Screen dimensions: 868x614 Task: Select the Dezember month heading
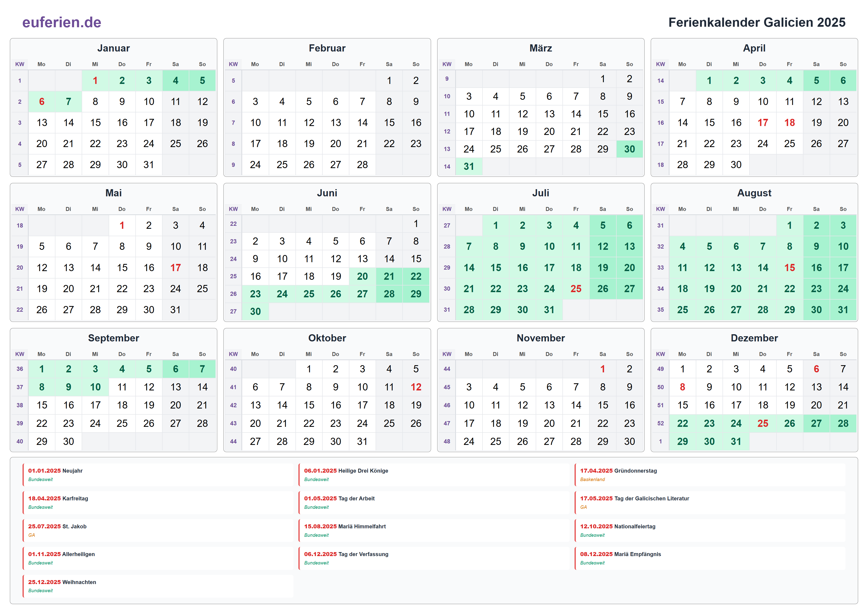pyautogui.click(x=754, y=338)
